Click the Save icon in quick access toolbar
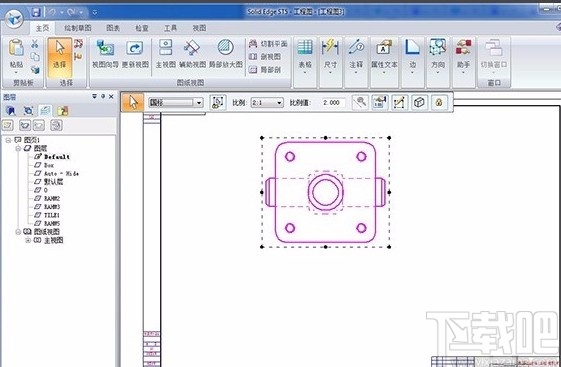This screenshot has width=561, height=367. [36, 13]
